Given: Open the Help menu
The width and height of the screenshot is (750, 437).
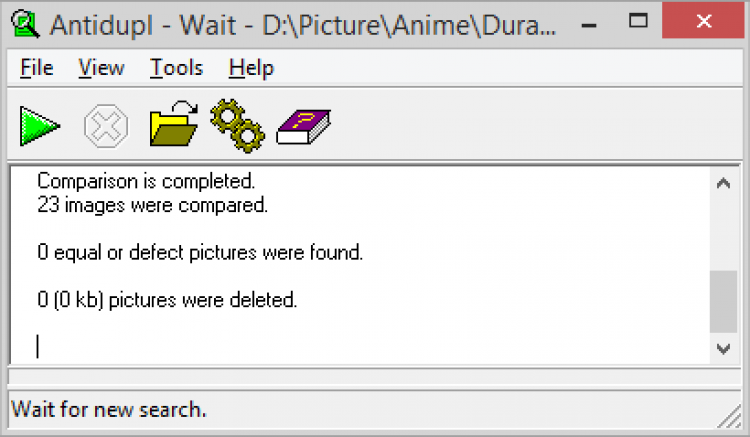Looking at the screenshot, I should coord(251,68).
